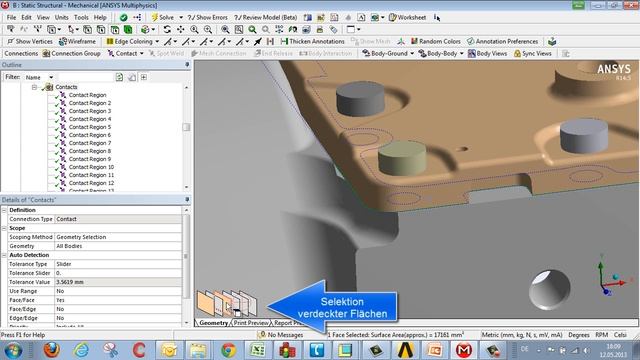
Task: Pin the Details of Contacts panel
Action: coord(187,200)
